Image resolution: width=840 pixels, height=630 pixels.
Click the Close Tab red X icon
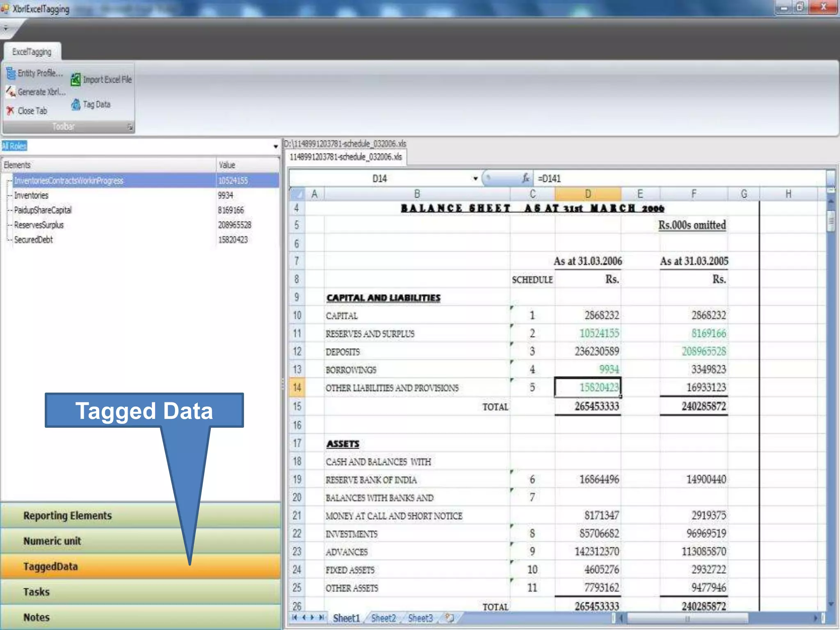coord(10,111)
